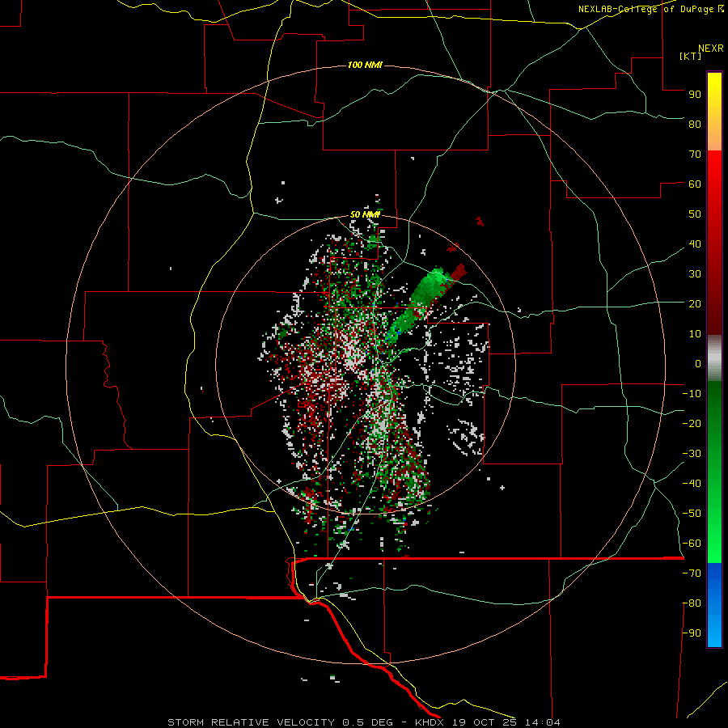
Task: Click the -40 value on velocity scale
Action: [x=692, y=484]
